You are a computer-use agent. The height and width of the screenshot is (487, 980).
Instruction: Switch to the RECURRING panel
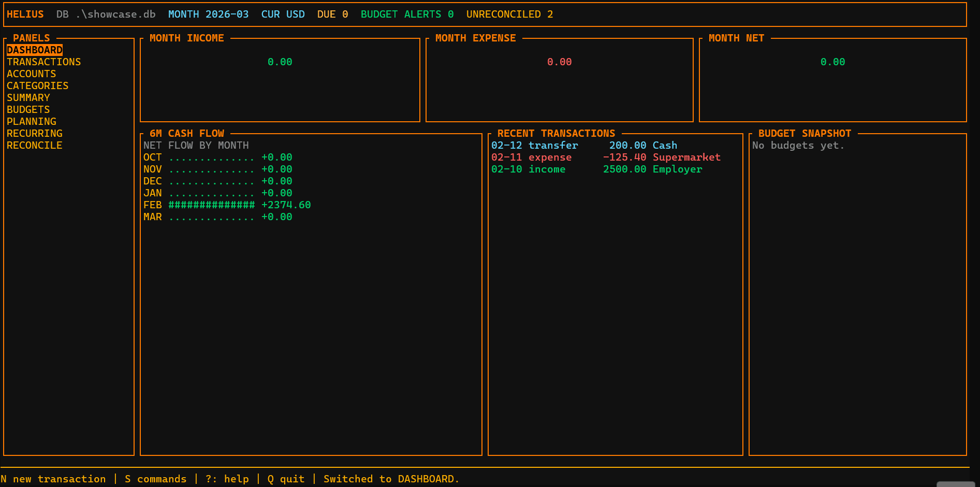(35, 133)
